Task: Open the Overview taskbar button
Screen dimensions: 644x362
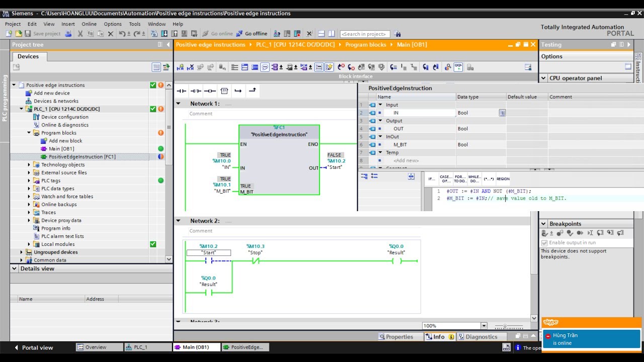Action: [99, 347]
